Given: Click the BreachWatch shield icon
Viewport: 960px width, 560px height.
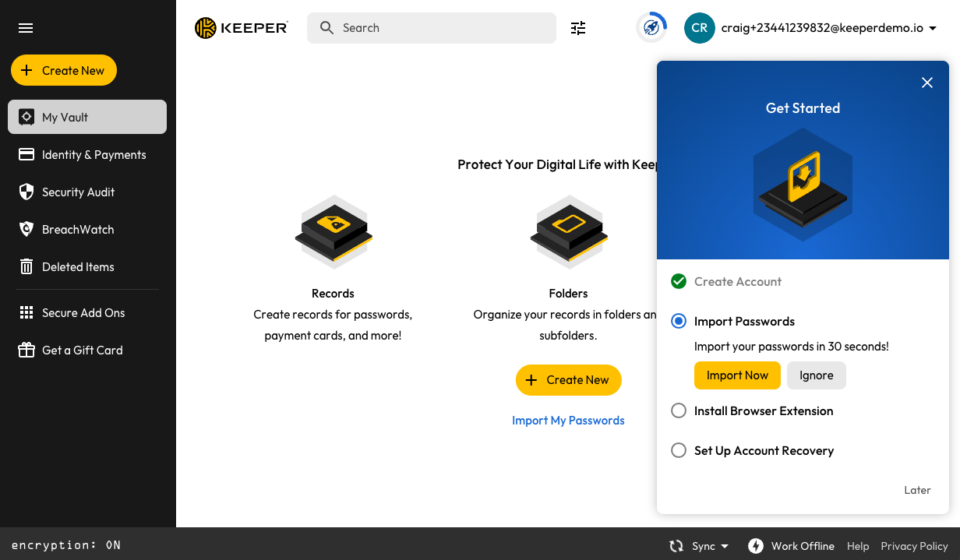Looking at the screenshot, I should [26, 229].
